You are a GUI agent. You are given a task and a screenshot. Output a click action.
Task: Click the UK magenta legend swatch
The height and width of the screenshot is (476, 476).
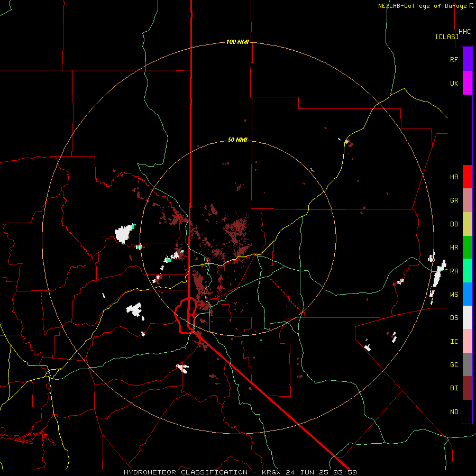467,83
